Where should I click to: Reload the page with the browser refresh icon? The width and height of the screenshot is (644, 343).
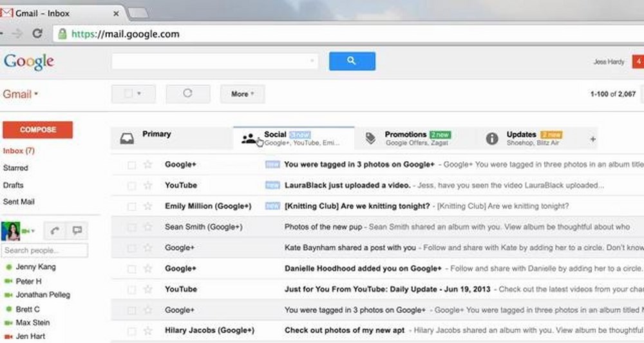37,34
